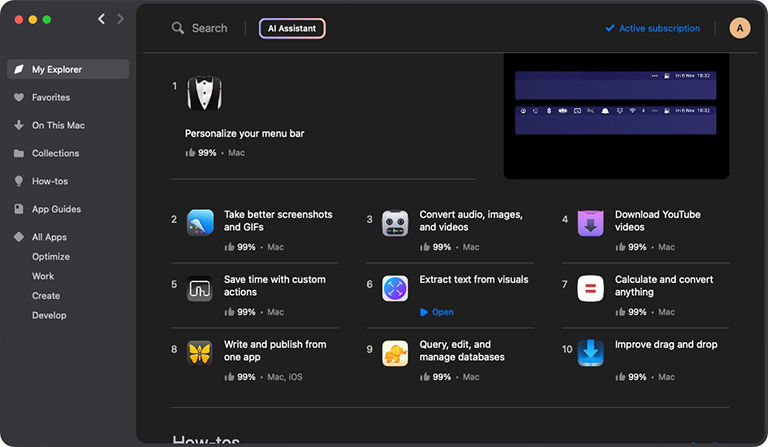Click the blue drag and drop app icon
The width and height of the screenshot is (768, 447).
click(590, 353)
